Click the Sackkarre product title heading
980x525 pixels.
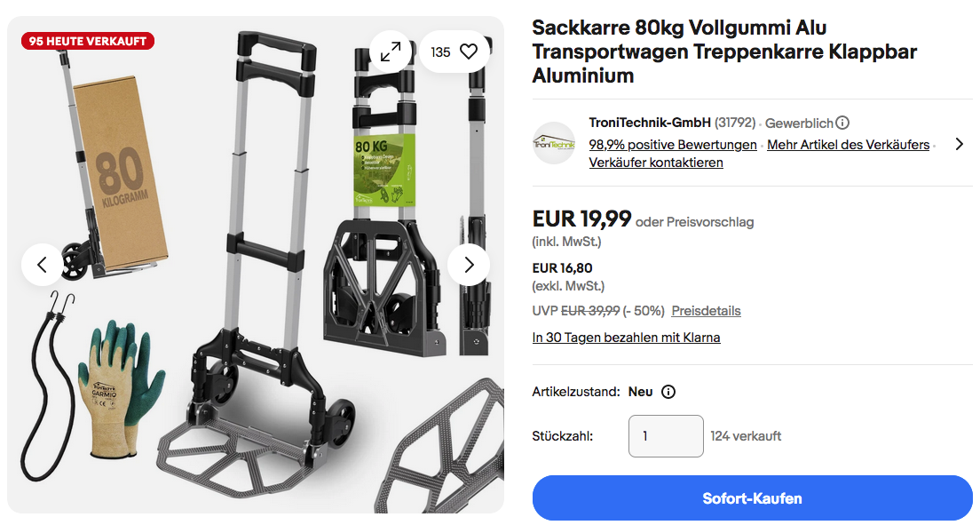pos(724,52)
